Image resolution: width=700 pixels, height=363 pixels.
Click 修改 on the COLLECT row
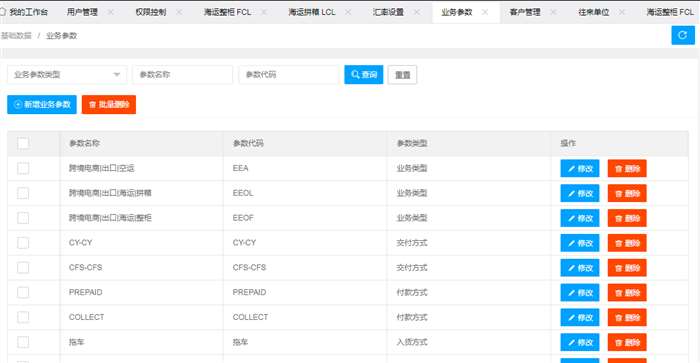click(580, 317)
